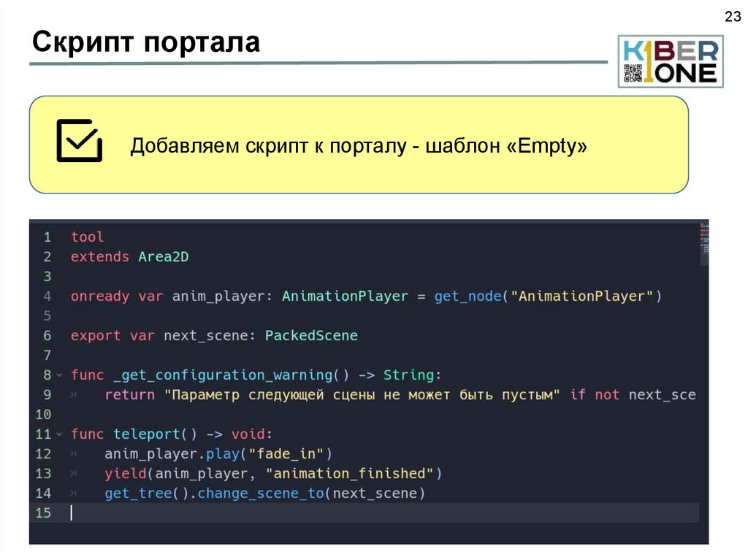Click the checkmark icon in the yellow box

pyautogui.click(x=79, y=140)
